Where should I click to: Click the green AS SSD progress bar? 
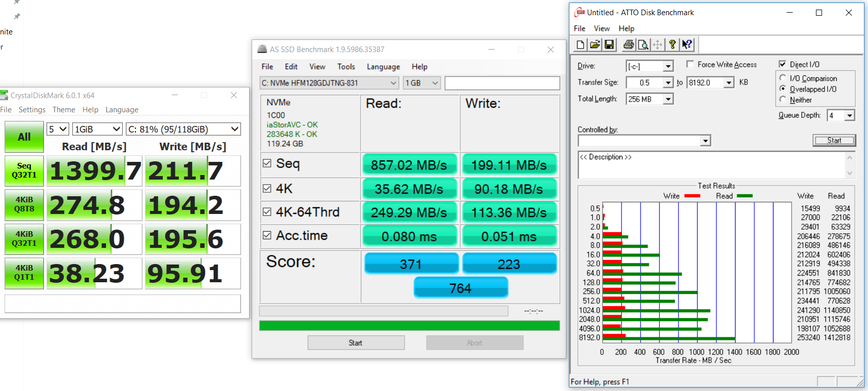point(409,325)
